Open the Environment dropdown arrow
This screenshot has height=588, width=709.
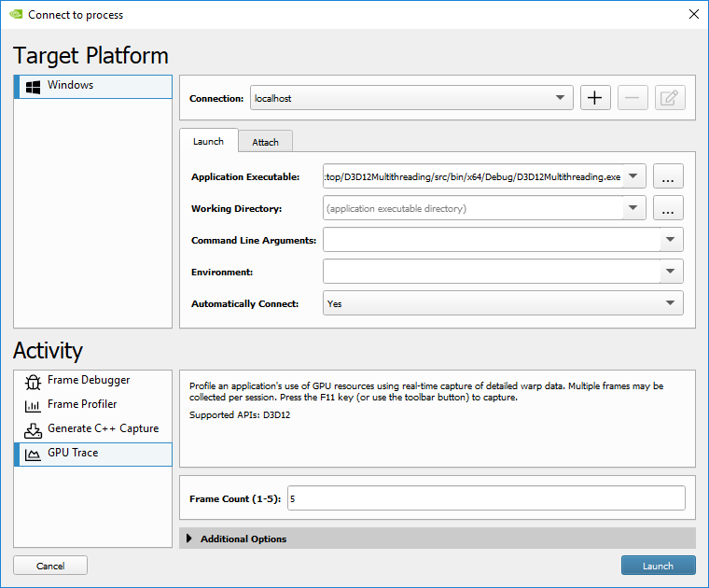pos(671,272)
